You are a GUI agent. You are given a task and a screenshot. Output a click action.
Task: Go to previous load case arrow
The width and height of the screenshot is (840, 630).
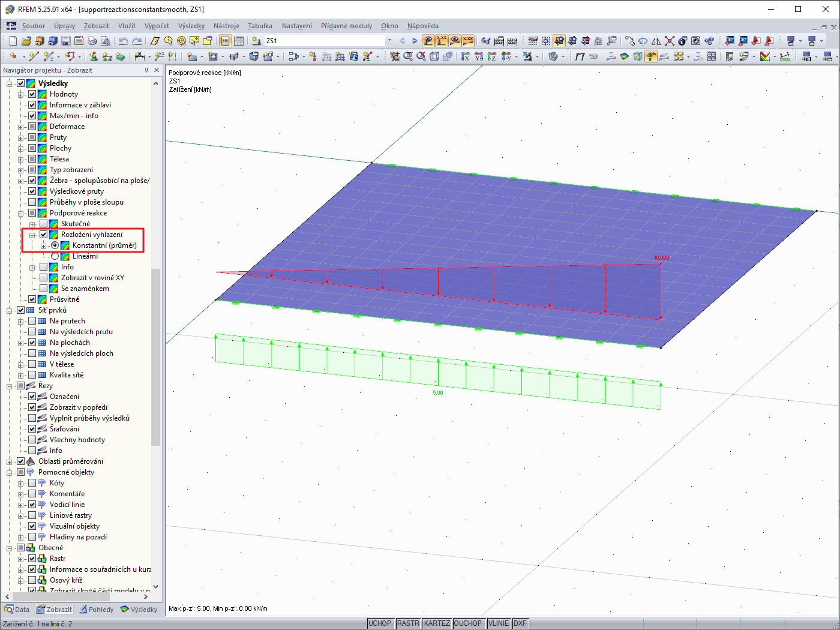pos(402,41)
